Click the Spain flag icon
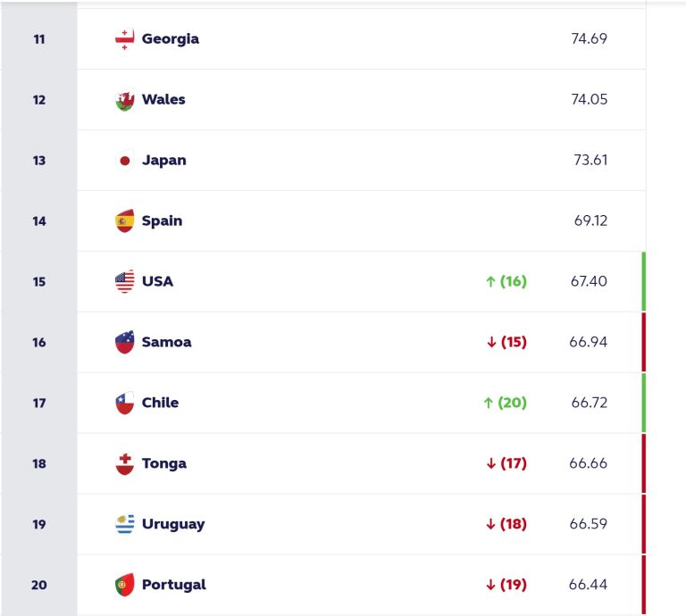This screenshot has height=616, width=686. [124, 221]
